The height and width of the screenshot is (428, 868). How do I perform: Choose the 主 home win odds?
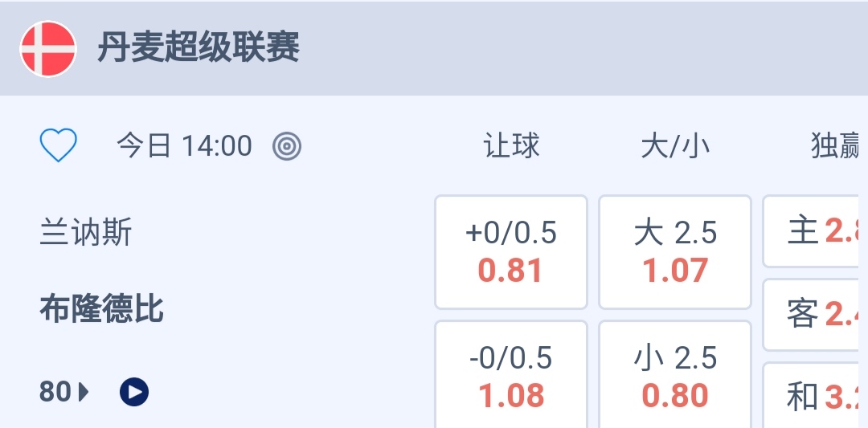click(813, 231)
